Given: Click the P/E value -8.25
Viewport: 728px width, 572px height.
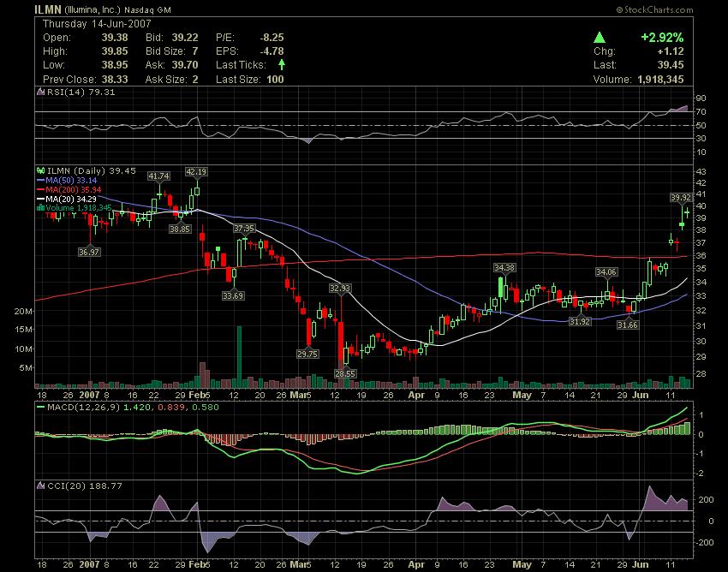Looking at the screenshot, I should tap(272, 37).
